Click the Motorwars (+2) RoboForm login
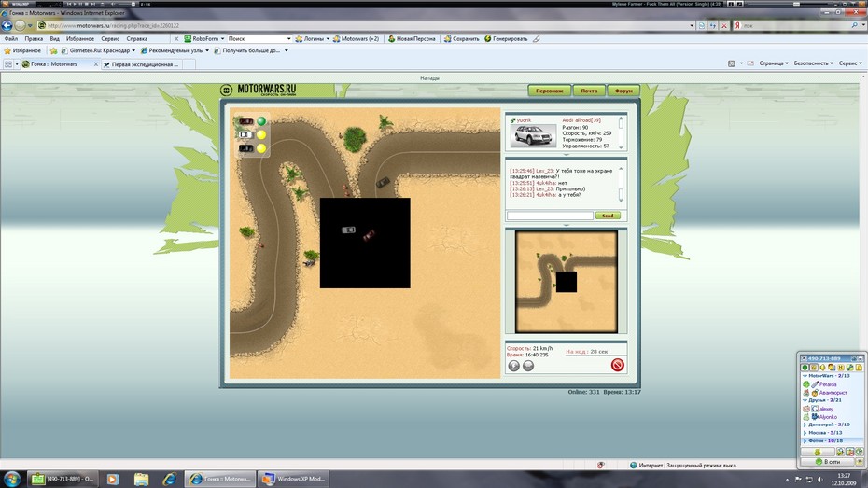Viewport: 868px width, 488px height. (x=356, y=39)
